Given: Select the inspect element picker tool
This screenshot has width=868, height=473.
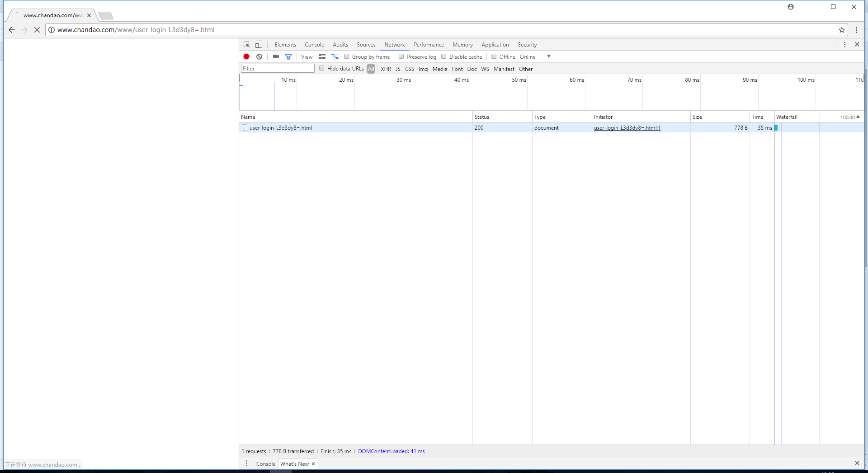Looking at the screenshot, I should [246, 44].
